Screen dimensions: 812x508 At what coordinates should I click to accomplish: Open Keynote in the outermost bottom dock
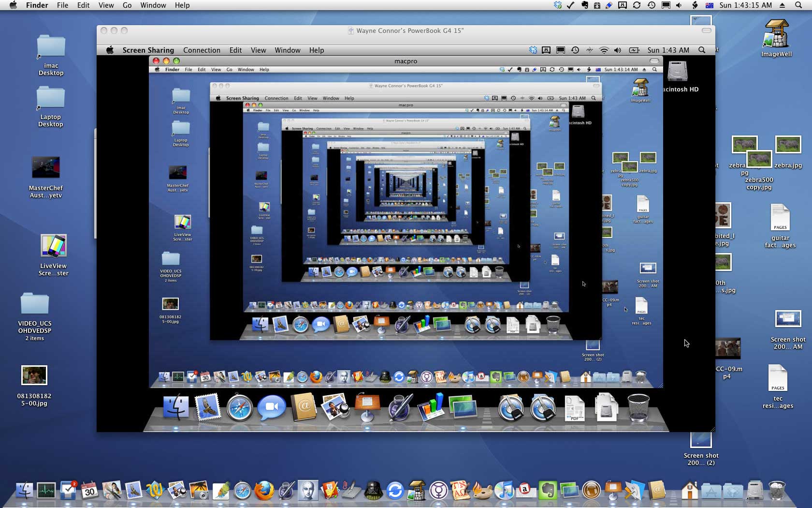pyautogui.click(x=613, y=490)
